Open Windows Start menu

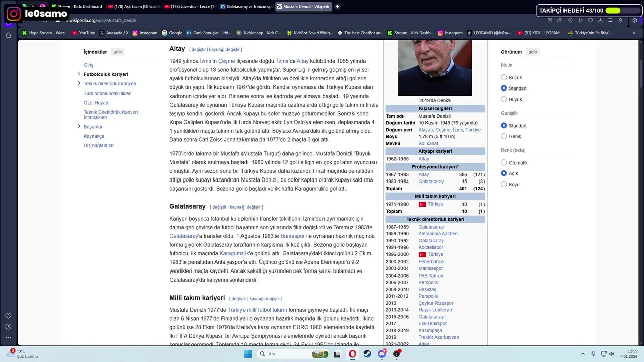248,354
